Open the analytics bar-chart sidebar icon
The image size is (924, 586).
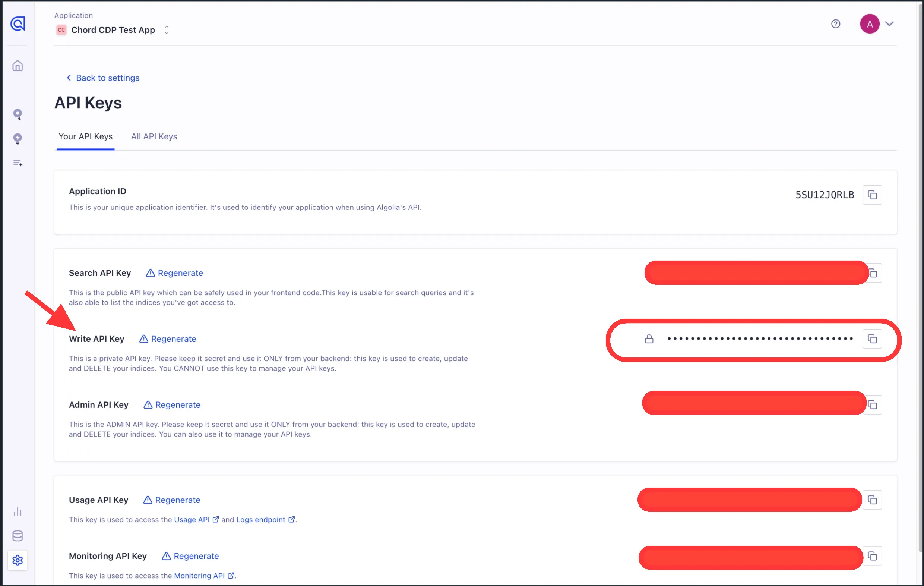click(18, 511)
